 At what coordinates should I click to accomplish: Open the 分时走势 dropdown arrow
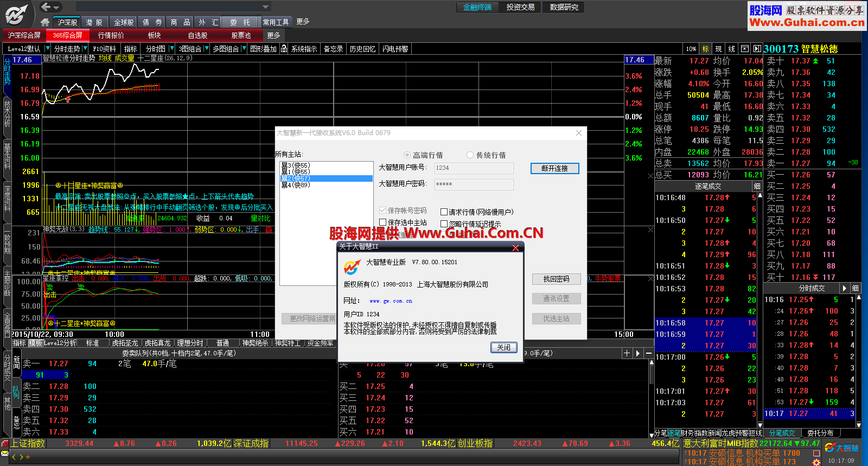pyautogui.click(x=85, y=49)
